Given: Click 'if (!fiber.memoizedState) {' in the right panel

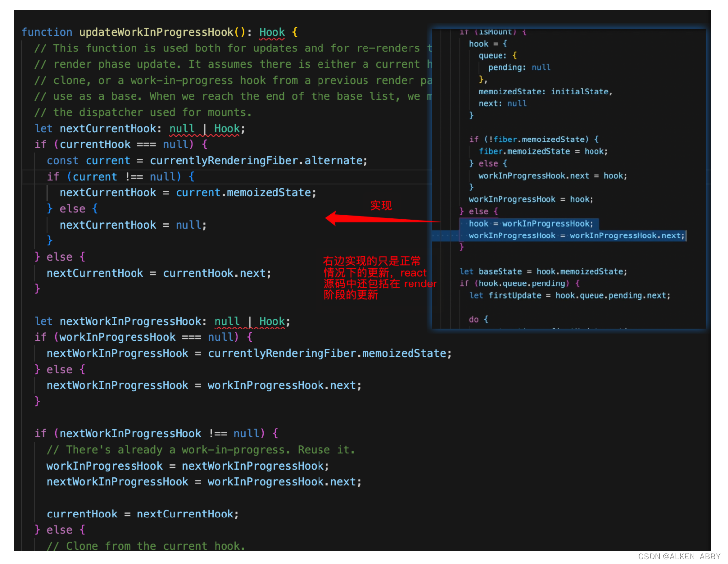Looking at the screenshot, I should [534, 140].
